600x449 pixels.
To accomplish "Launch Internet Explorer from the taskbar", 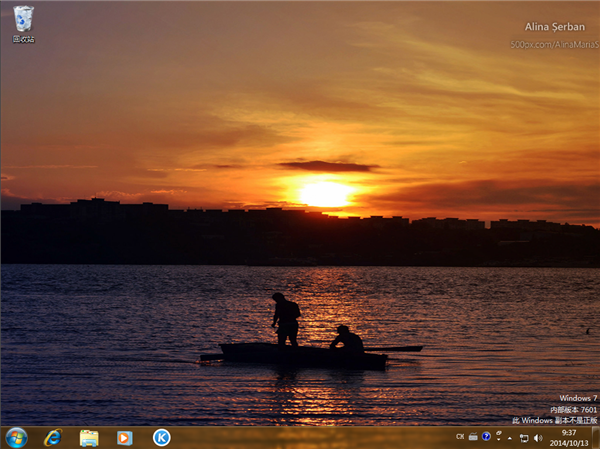I will (52, 437).
